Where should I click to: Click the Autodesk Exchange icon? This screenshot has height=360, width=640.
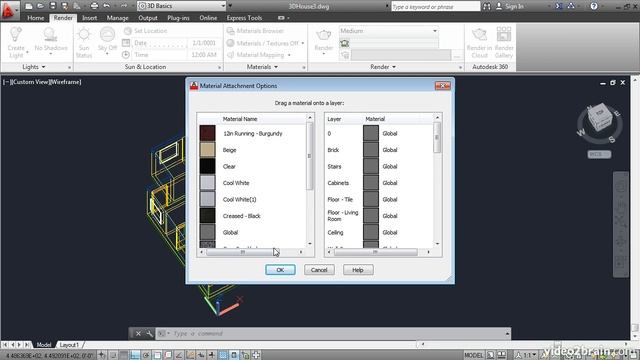pos(559,6)
